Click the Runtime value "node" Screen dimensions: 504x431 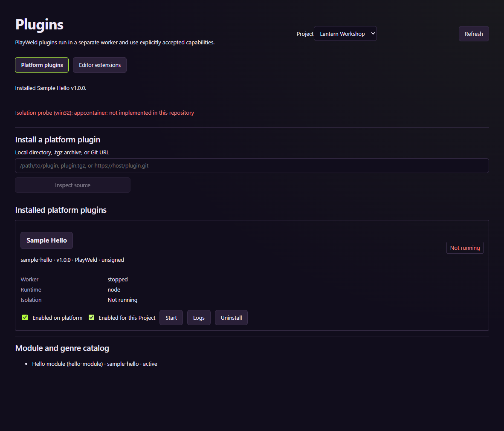point(114,289)
